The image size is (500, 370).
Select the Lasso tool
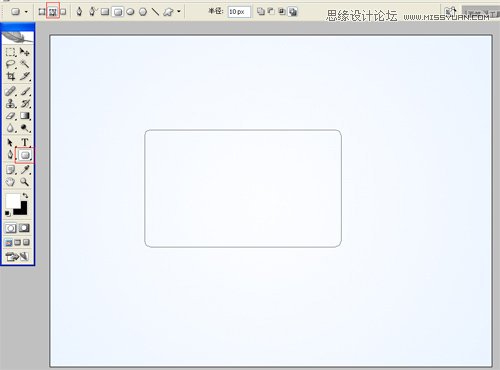coord(11,64)
